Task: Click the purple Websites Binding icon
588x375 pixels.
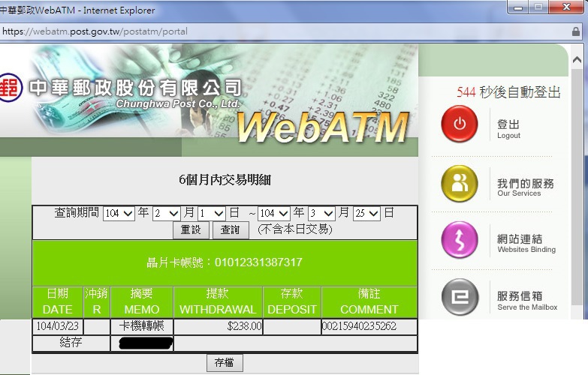Action: pos(460,240)
